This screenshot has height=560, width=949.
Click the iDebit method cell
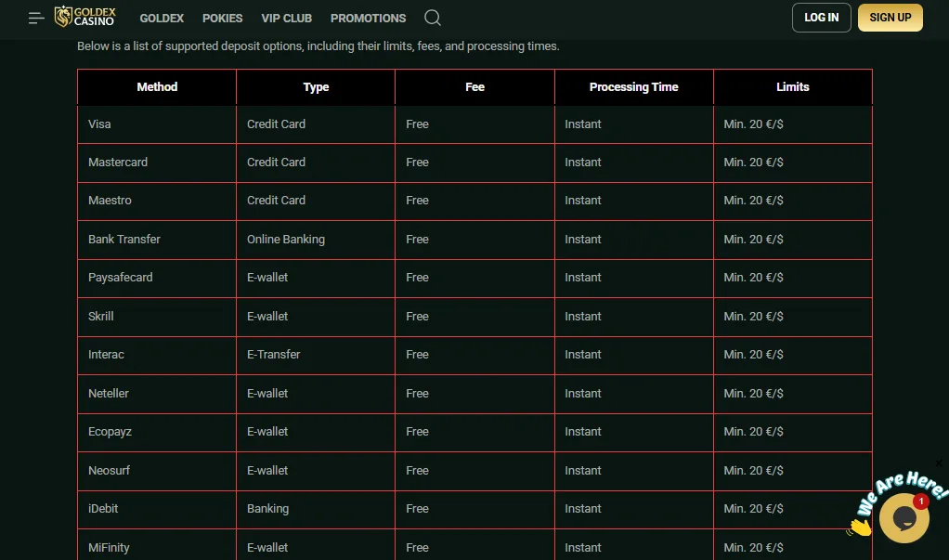(x=157, y=509)
